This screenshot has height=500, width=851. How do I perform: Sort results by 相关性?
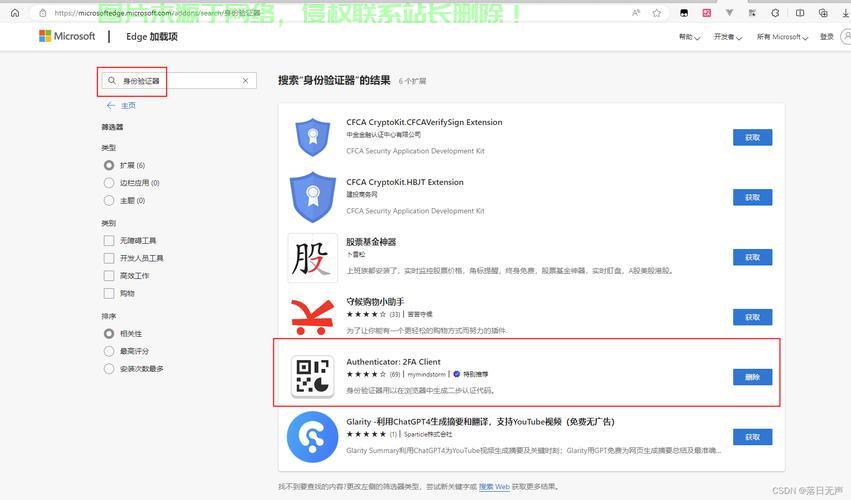pyautogui.click(x=109, y=333)
